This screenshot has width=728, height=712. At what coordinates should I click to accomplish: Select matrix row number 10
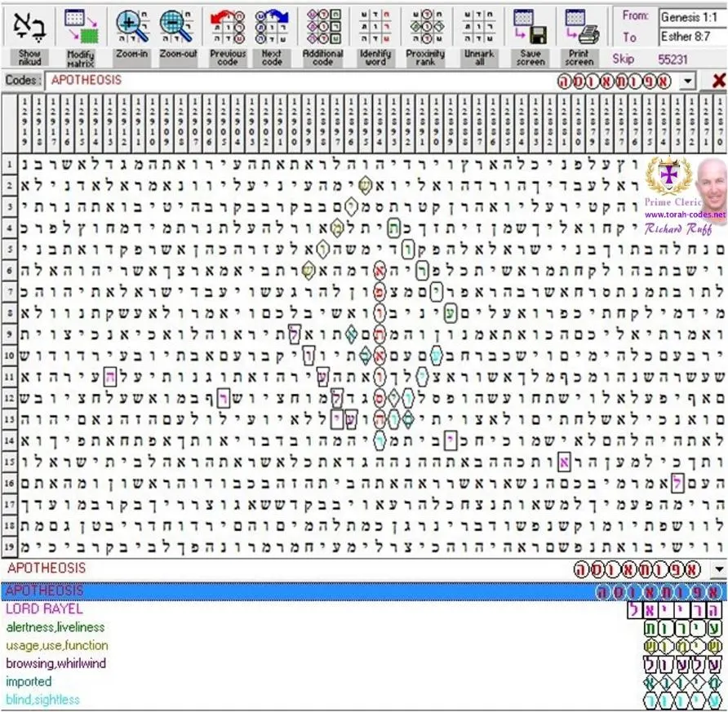pyautogui.click(x=9, y=356)
